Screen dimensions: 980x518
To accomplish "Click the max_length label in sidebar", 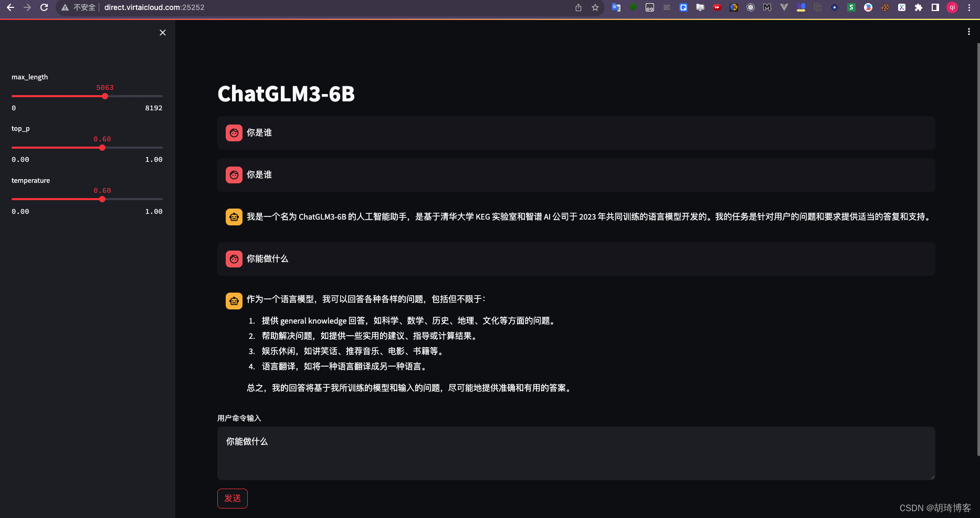I will 30,77.
